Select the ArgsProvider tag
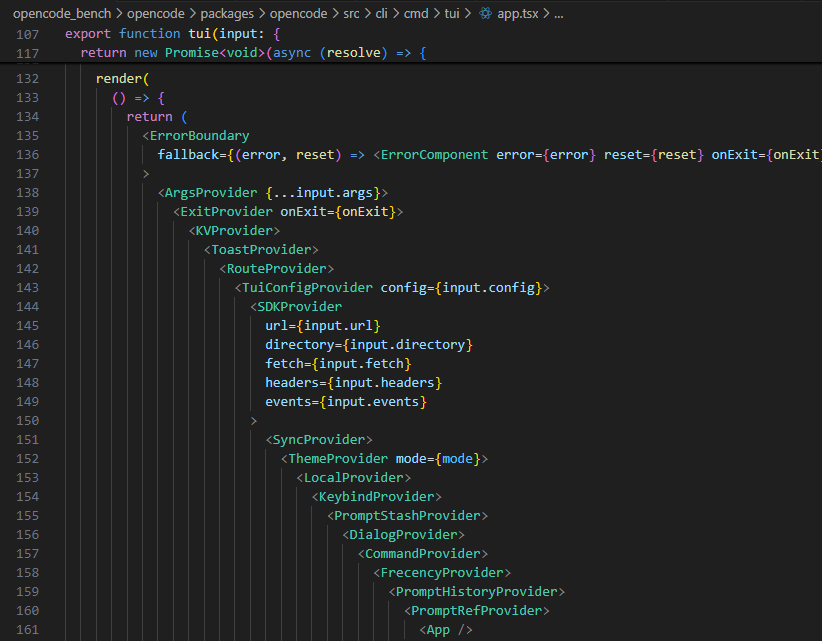Screen dimensions: 822x641 point(211,193)
